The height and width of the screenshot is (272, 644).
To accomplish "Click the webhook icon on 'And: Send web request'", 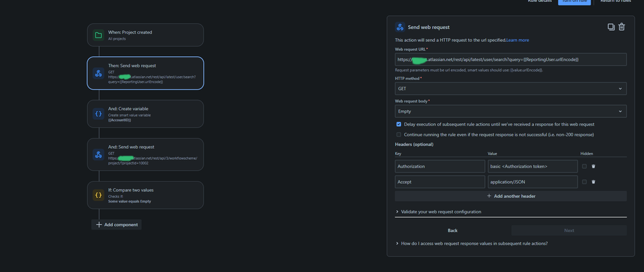I will pos(98,155).
